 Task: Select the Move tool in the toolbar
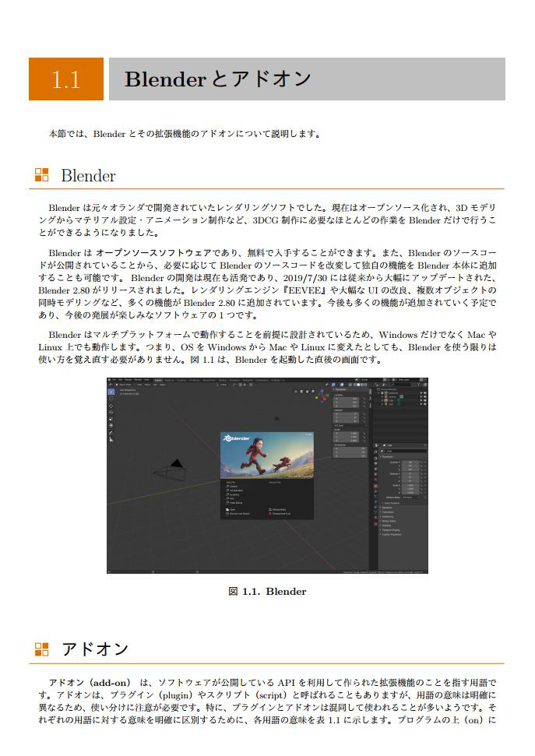pos(111,406)
